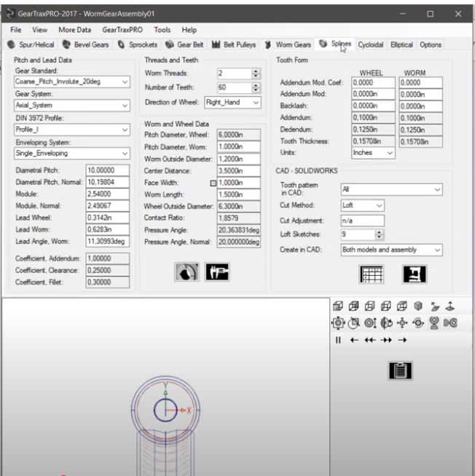Open the Enveloping System dropdown
Viewport: 475px width, 476px height.
point(72,154)
